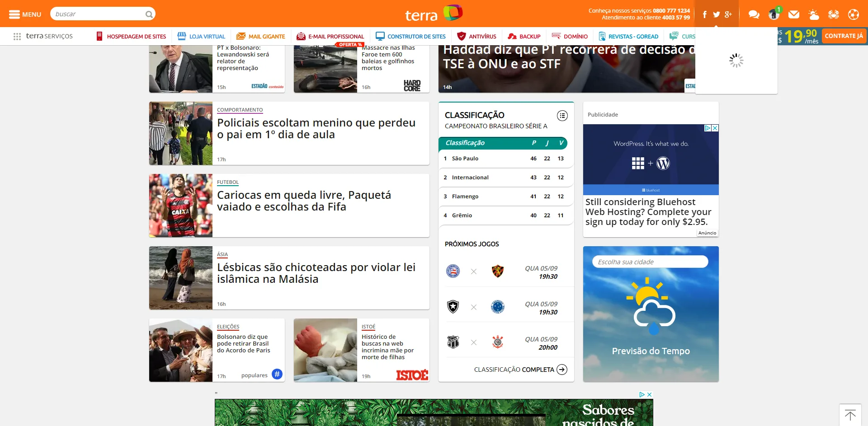Select the Corinthians team crest
The height and width of the screenshot is (426, 868).
coord(498,342)
